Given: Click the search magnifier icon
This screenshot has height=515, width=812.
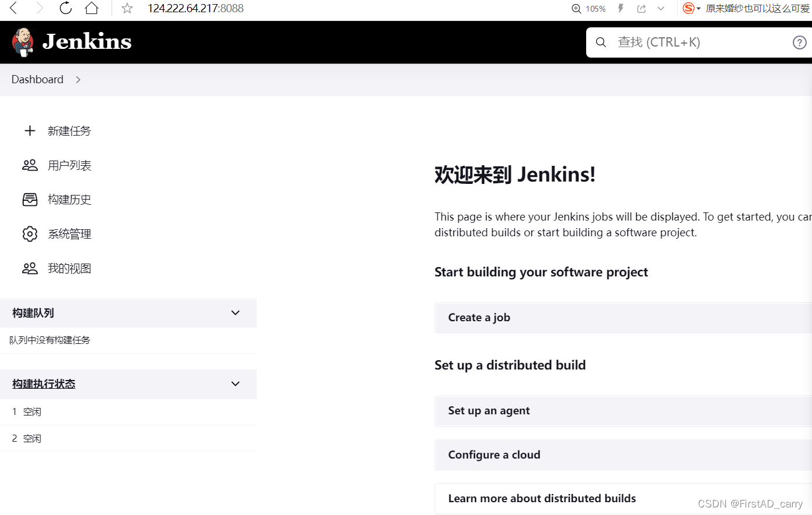Looking at the screenshot, I should (x=601, y=42).
